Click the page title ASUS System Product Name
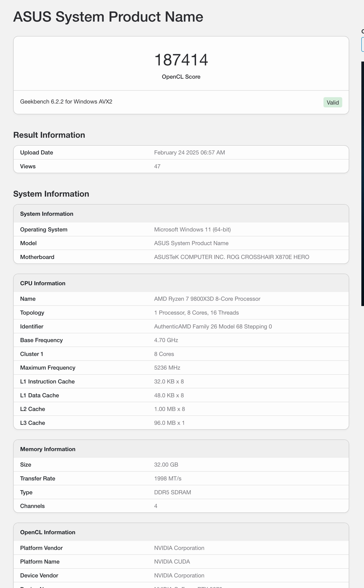The image size is (364, 588). coord(108,17)
